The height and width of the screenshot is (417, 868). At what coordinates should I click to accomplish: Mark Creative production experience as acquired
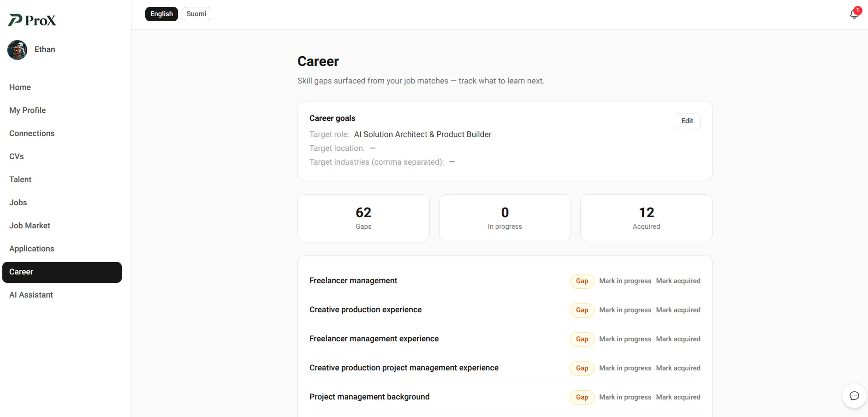point(678,310)
